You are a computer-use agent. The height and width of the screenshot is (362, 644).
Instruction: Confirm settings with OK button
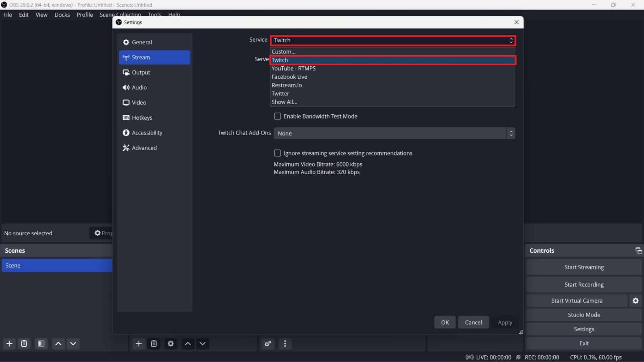click(445, 323)
